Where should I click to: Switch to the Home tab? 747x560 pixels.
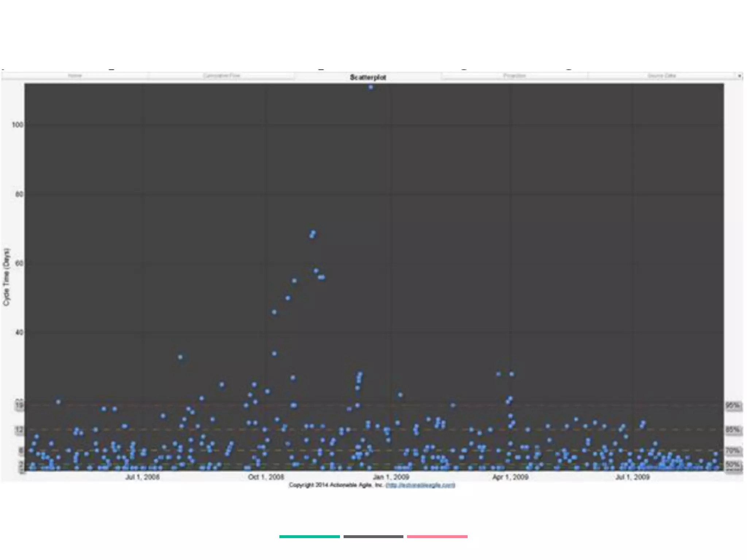pos(75,76)
